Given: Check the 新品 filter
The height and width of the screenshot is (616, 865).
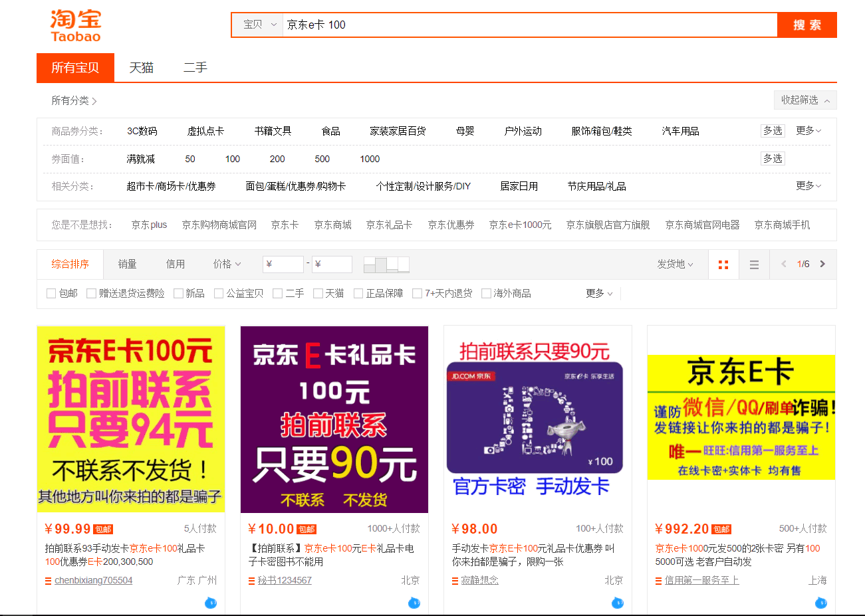Looking at the screenshot, I should [x=178, y=294].
